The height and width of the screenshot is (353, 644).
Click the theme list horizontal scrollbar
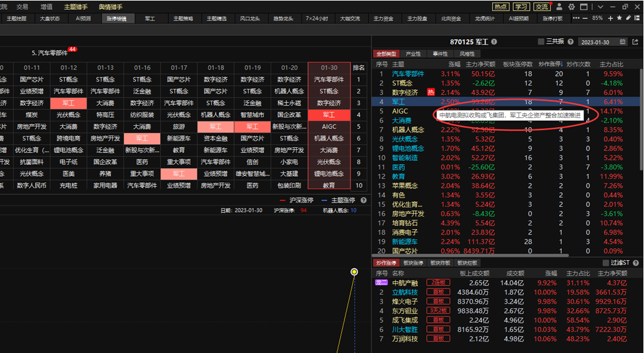(470, 255)
